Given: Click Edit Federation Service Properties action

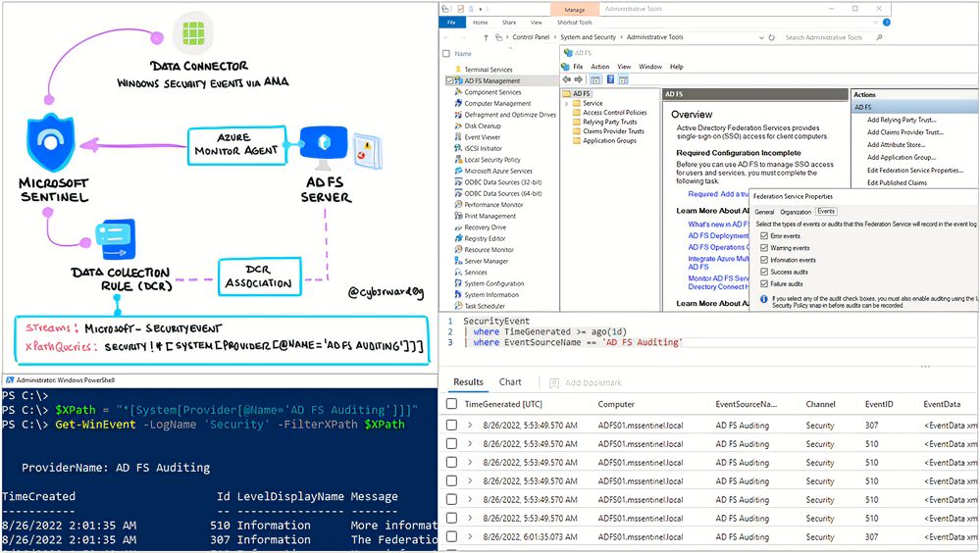Looking at the screenshot, I should pos(914,170).
